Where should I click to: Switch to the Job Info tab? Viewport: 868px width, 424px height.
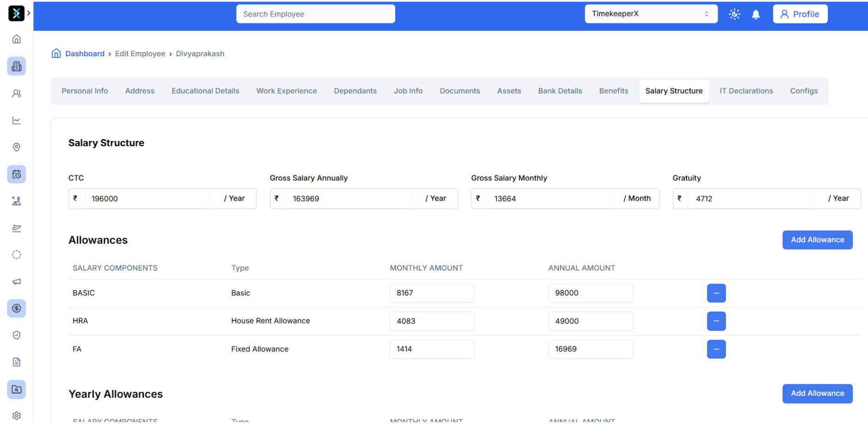(x=408, y=91)
